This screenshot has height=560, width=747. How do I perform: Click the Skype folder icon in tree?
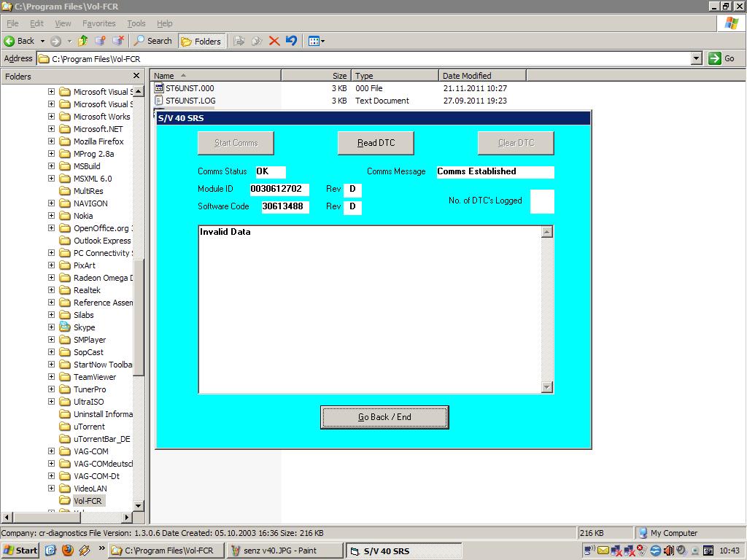click(65, 327)
